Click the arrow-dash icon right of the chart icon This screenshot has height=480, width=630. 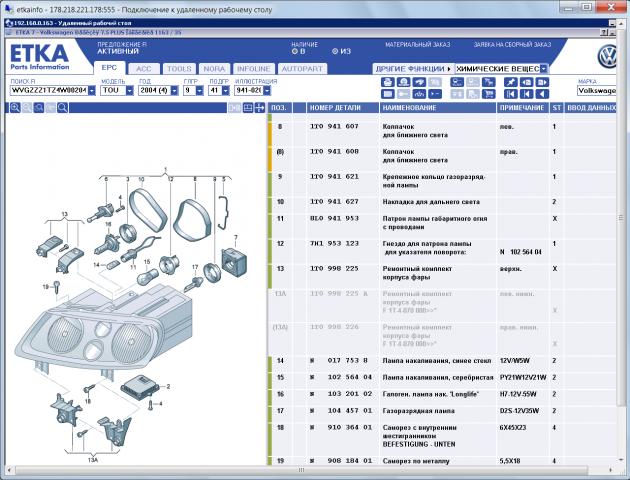pyautogui.click(x=435, y=94)
